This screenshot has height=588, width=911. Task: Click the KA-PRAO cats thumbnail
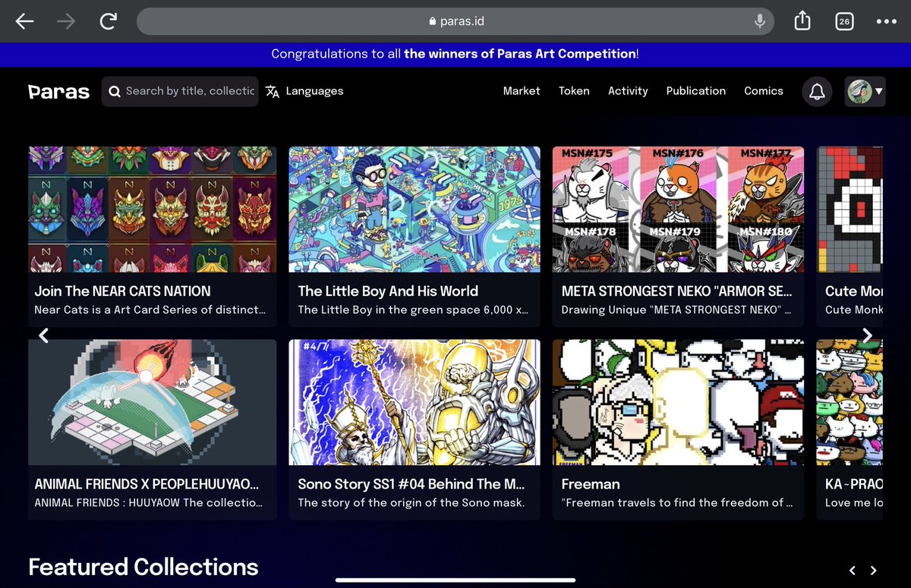850,402
